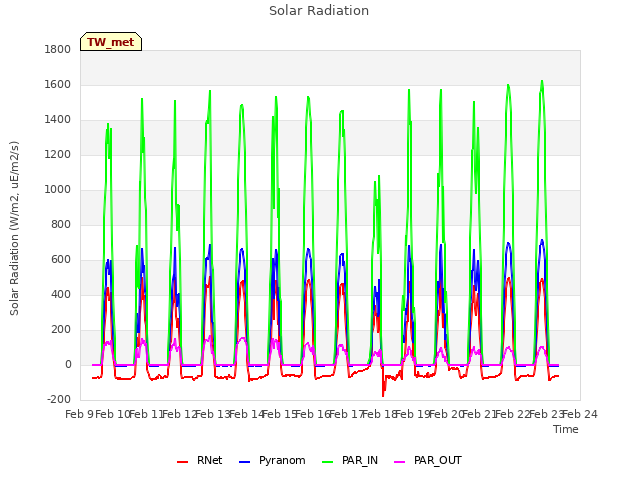Click the green PAR_IN legend color marker
The height and width of the screenshot is (480, 640).
328,462
